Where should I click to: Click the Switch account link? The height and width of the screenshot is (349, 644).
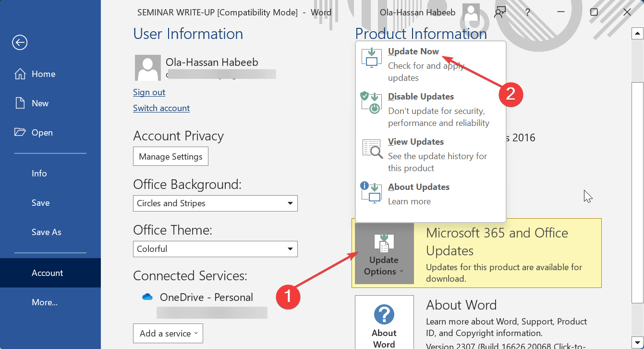161,108
